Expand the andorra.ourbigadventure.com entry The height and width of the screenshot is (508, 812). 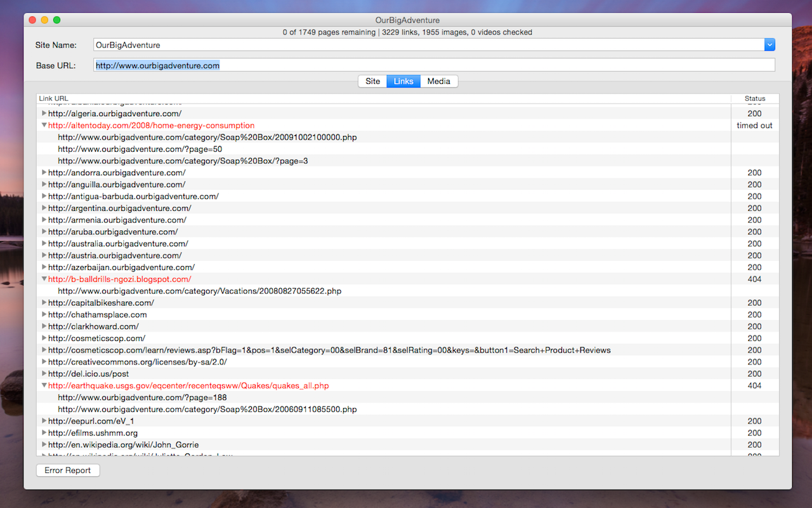[44, 172]
